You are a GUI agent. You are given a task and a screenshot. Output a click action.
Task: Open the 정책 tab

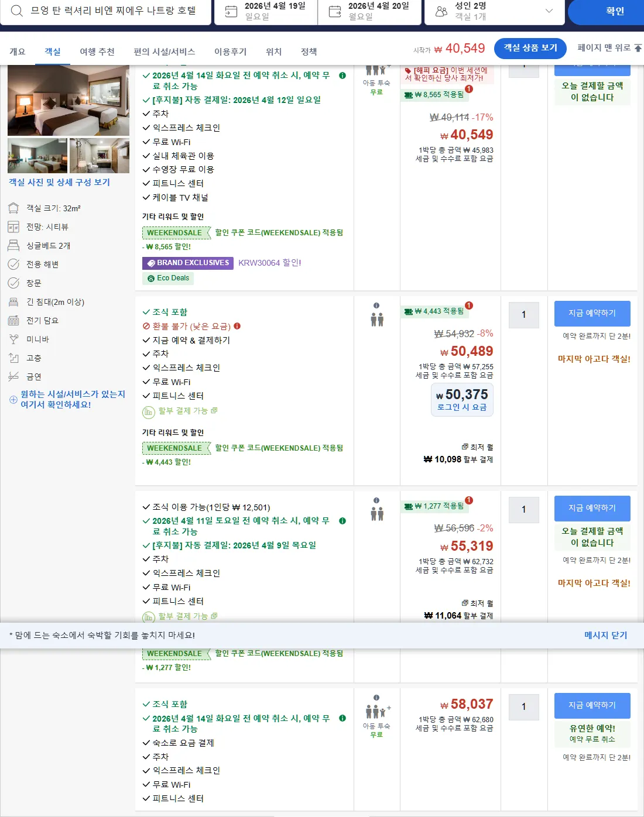click(309, 52)
